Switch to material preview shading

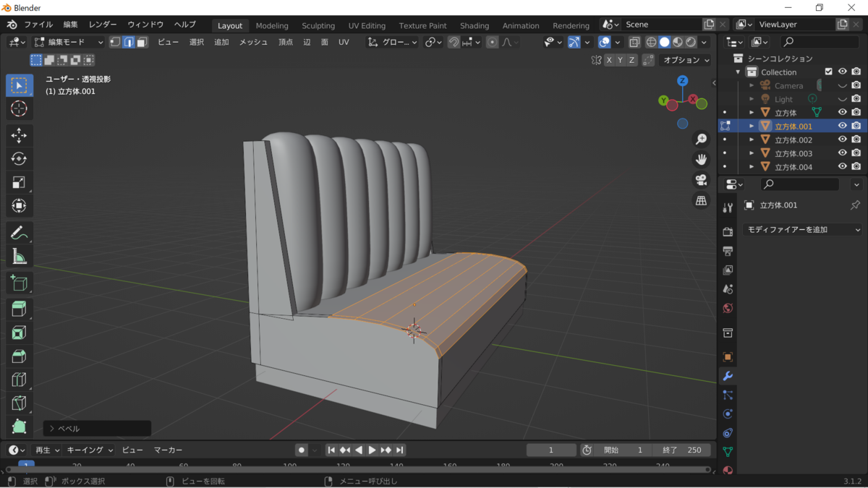[x=678, y=42]
